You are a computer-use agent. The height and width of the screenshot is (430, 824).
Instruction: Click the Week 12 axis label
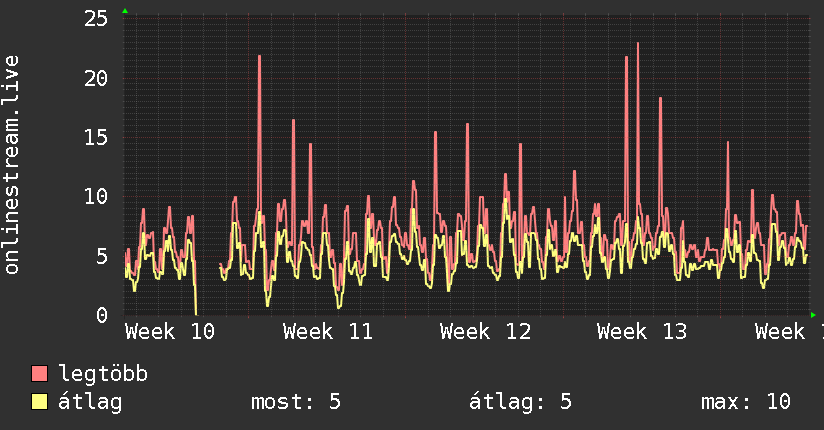tap(485, 332)
